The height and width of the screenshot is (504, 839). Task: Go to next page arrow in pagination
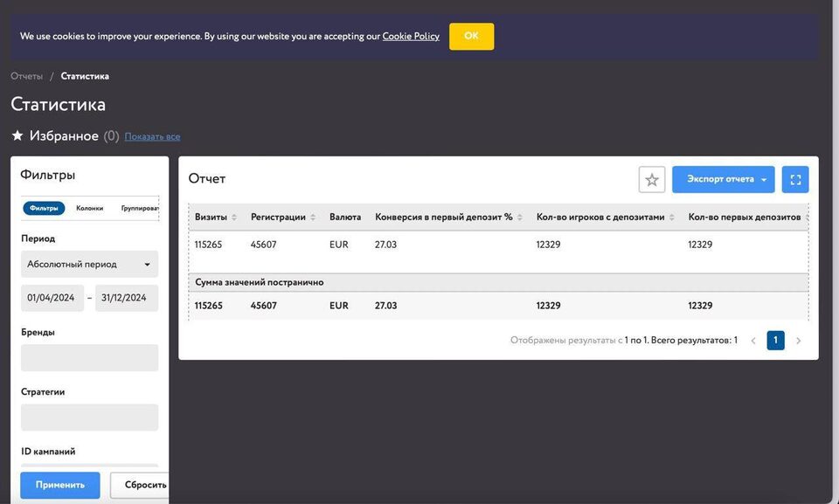pos(798,341)
